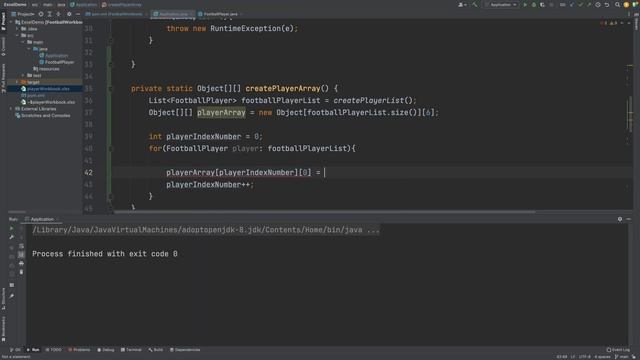The width and height of the screenshot is (640, 360).
Task: Select the Run tool window tab
Action: (33, 350)
